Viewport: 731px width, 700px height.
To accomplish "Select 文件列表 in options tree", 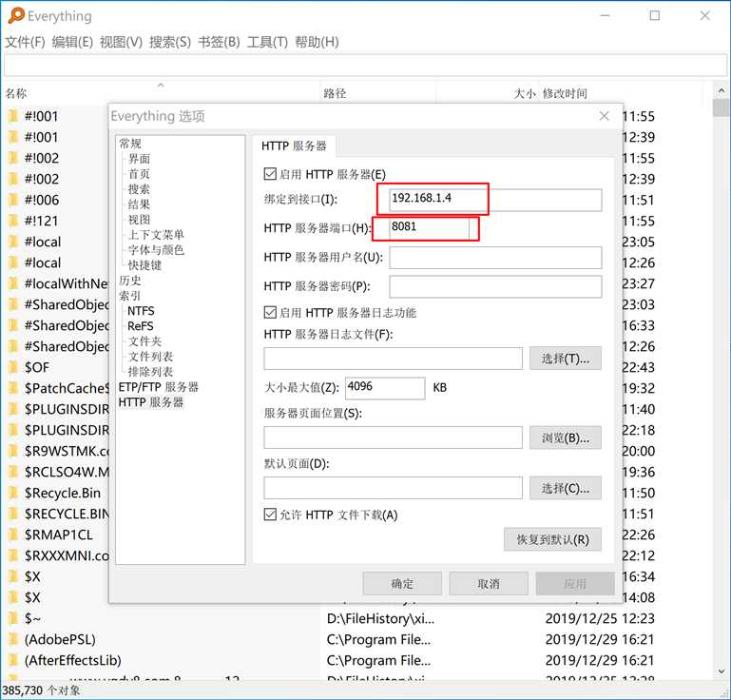I will point(150,357).
